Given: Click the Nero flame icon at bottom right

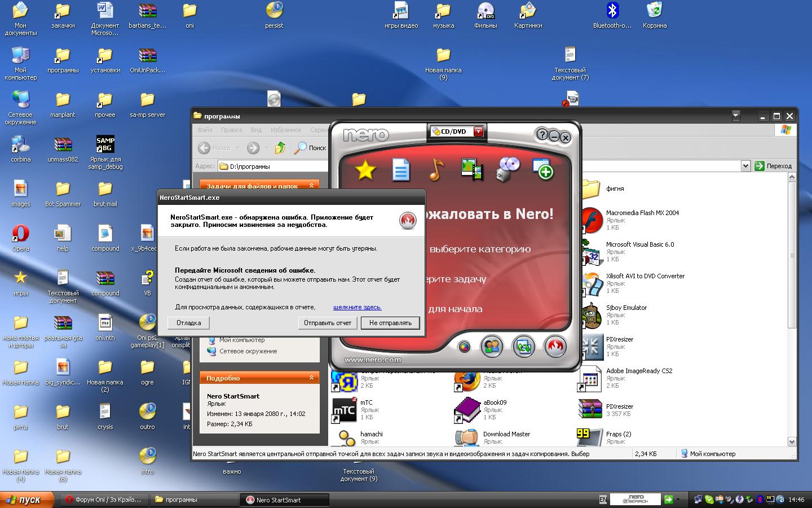Looking at the screenshot, I should pos(555,346).
